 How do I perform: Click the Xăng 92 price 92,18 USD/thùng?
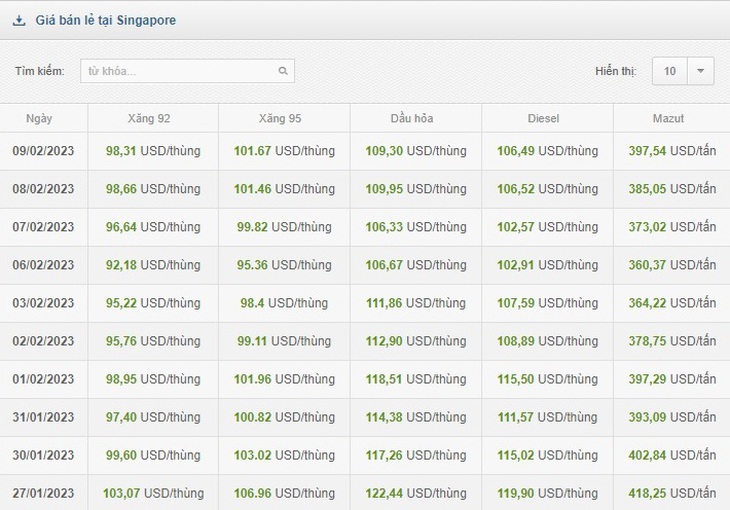(x=153, y=265)
